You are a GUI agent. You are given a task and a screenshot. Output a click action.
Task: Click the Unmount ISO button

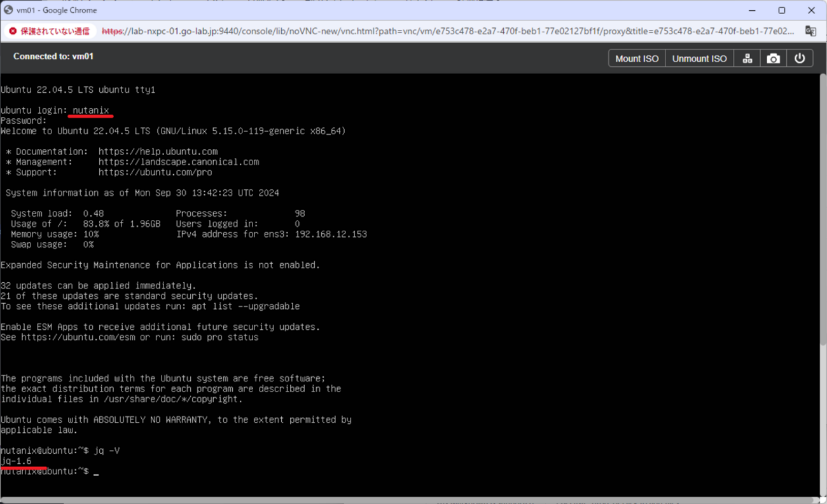pos(700,58)
